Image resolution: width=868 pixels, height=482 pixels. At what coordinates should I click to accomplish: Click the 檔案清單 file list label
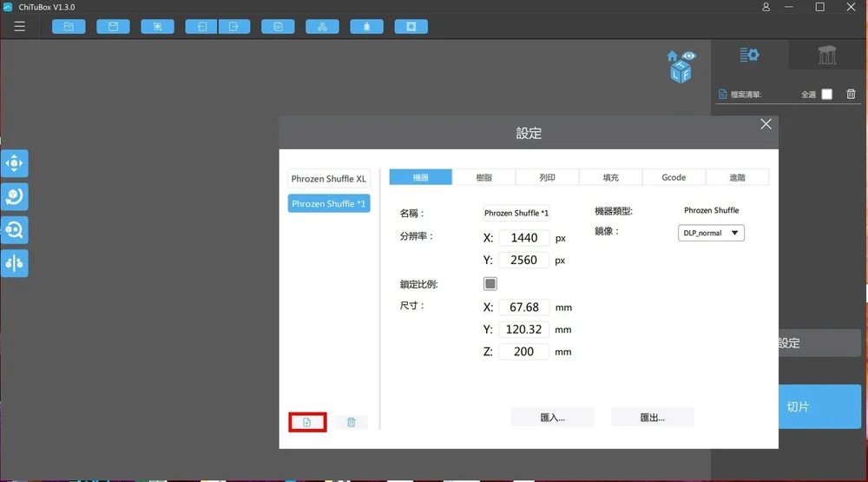point(746,95)
